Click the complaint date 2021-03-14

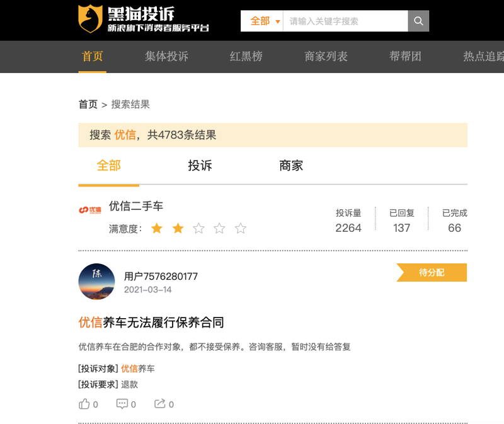click(x=148, y=290)
